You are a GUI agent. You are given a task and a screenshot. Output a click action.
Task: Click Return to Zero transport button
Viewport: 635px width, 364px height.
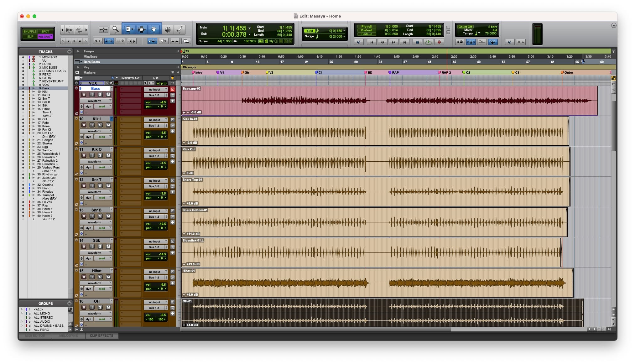coord(372,42)
